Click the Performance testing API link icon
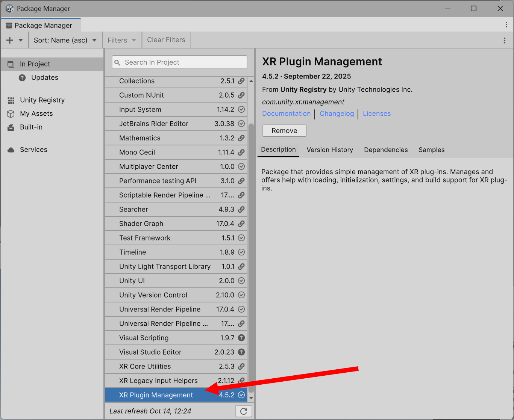514x420 pixels. point(241,181)
